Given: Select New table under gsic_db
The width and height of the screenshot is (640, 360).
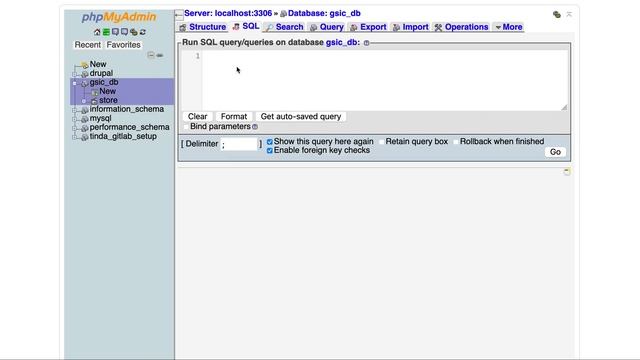Looking at the screenshot, I should coord(107,91).
